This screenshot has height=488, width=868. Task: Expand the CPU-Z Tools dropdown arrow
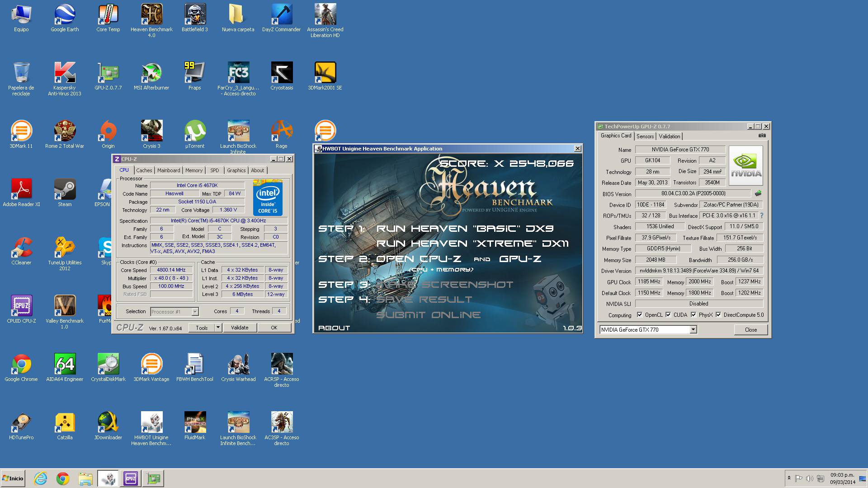[218, 328]
